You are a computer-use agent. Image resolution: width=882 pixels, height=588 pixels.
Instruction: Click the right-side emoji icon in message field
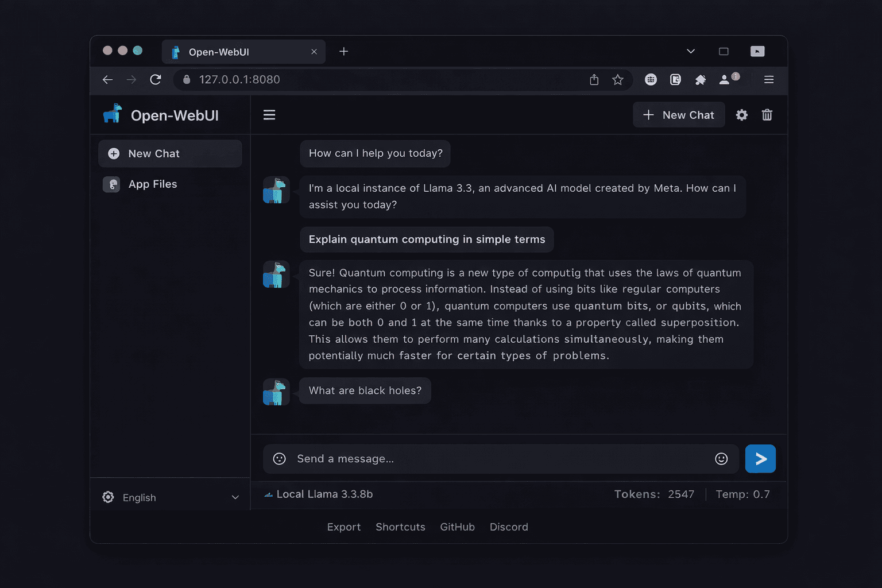tap(721, 459)
